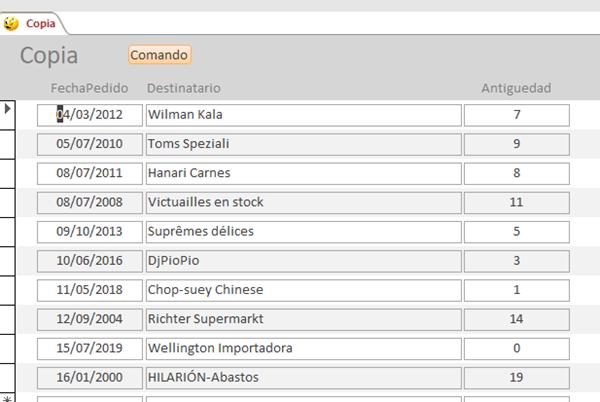Select the Toms Speziali destinatario field
The width and height of the screenshot is (600, 402).
tap(303, 144)
